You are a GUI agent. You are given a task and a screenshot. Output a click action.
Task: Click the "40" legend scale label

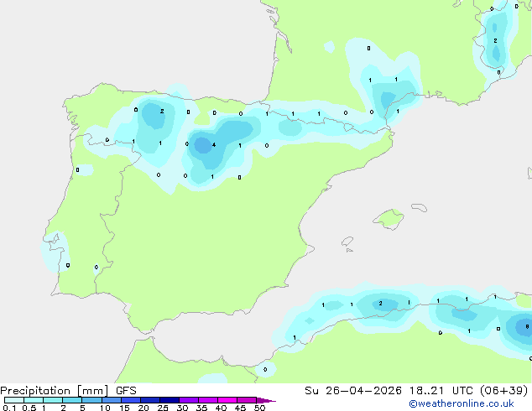[x=221, y=408]
